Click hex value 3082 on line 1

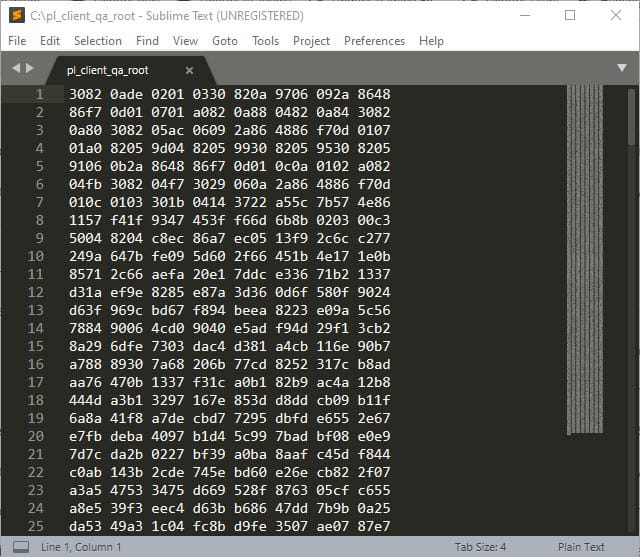[85, 94]
